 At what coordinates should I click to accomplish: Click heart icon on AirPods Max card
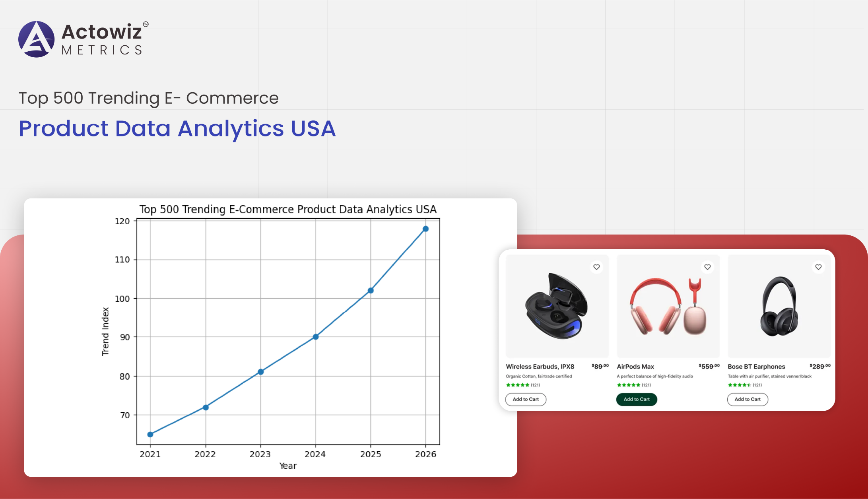pyautogui.click(x=707, y=267)
